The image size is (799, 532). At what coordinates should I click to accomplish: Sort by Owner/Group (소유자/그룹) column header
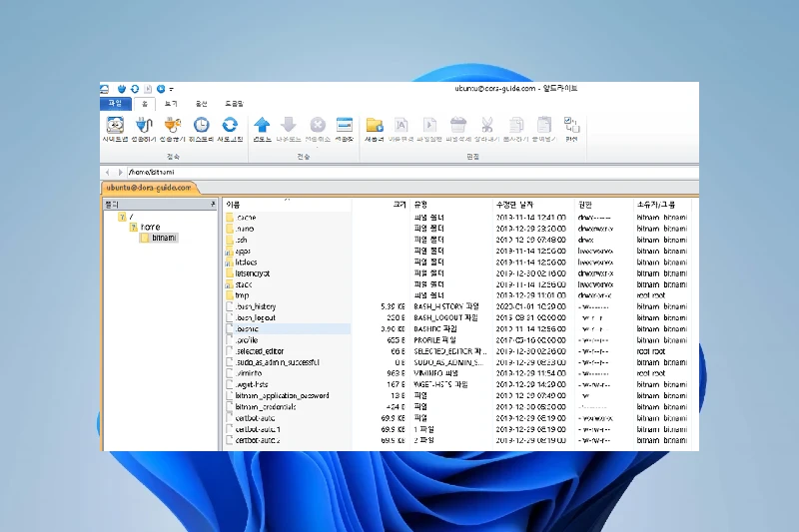coord(662,205)
